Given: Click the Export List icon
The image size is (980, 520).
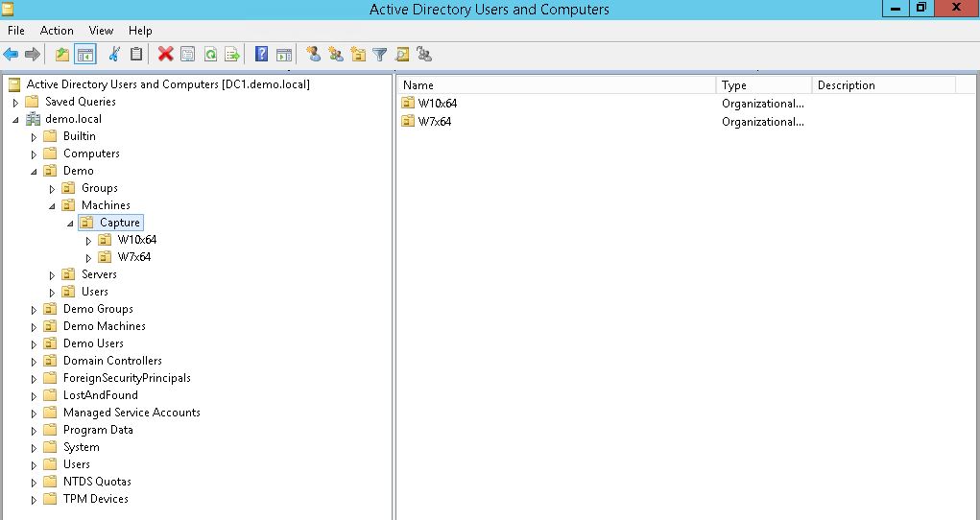Looking at the screenshot, I should click(x=232, y=55).
